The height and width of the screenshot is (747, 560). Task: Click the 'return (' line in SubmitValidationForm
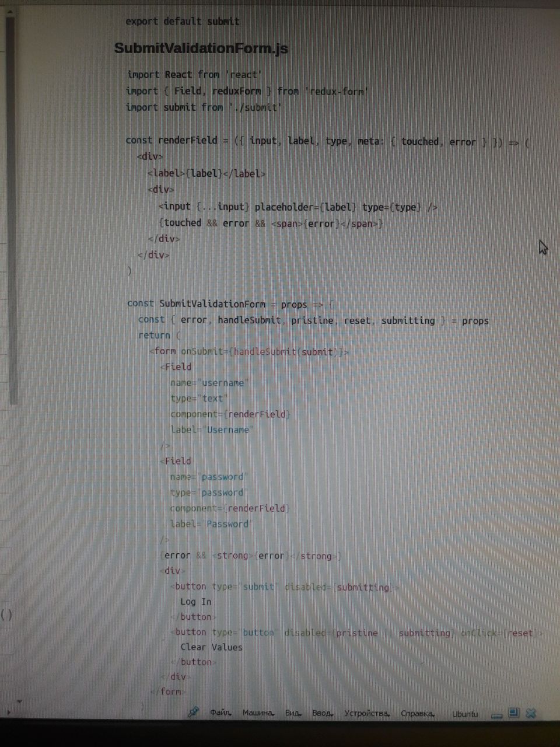160,336
